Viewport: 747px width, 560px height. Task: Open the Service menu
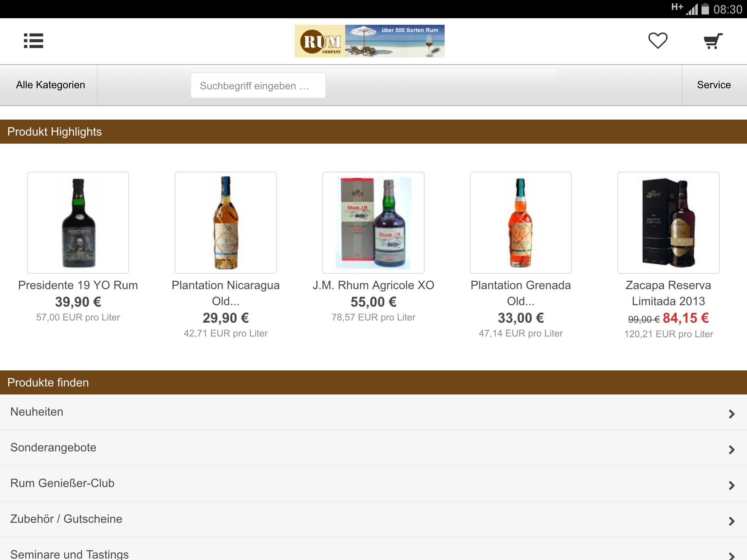(x=713, y=85)
